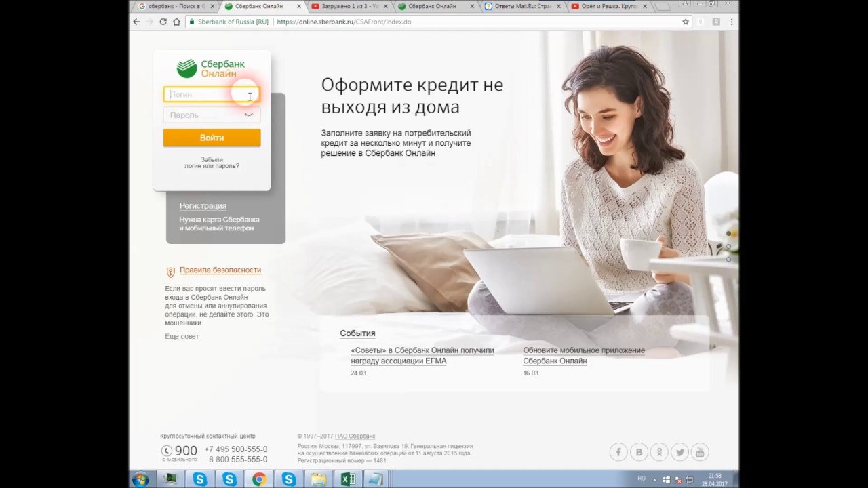Screen dimensions: 868x488
Task: Click the Sberbank Online logo
Action: point(211,68)
